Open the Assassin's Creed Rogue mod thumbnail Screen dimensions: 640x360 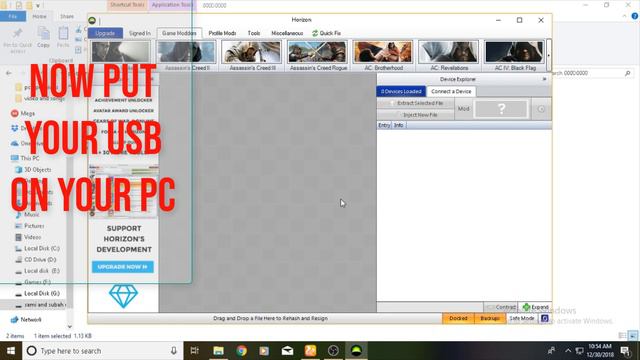(318, 56)
